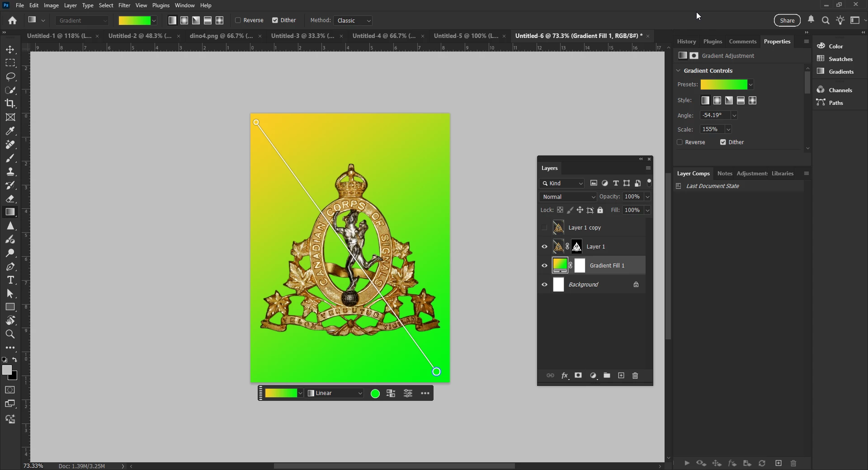The image size is (868, 470).
Task: Toggle Quick Mask mode icon
Action: click(x=10, y=390)
